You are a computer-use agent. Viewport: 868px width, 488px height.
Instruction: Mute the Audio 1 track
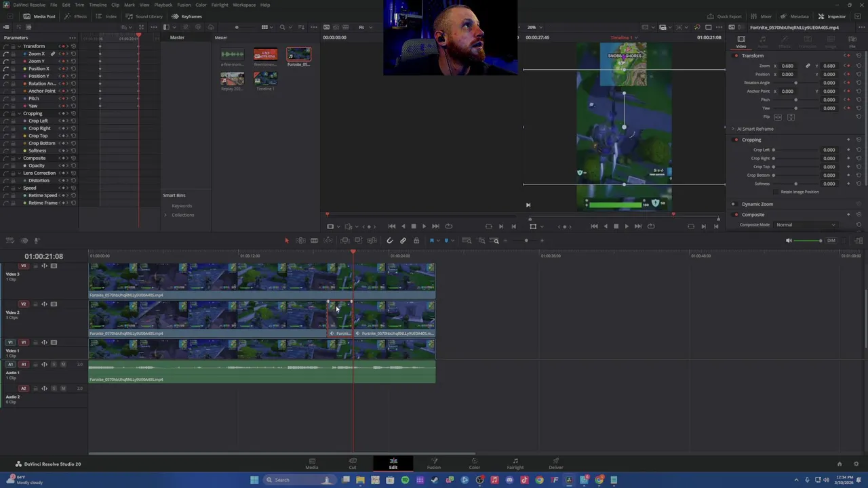point(63,364)
